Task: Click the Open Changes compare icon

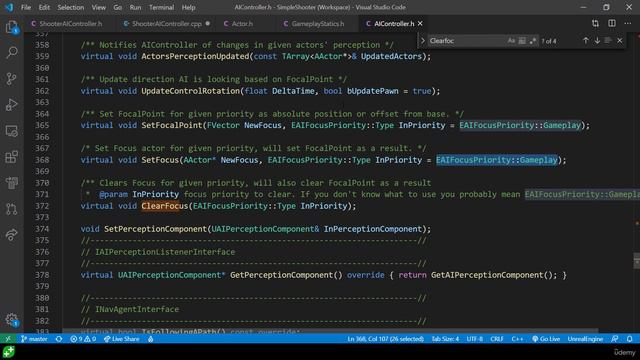Action: [596, 24]
